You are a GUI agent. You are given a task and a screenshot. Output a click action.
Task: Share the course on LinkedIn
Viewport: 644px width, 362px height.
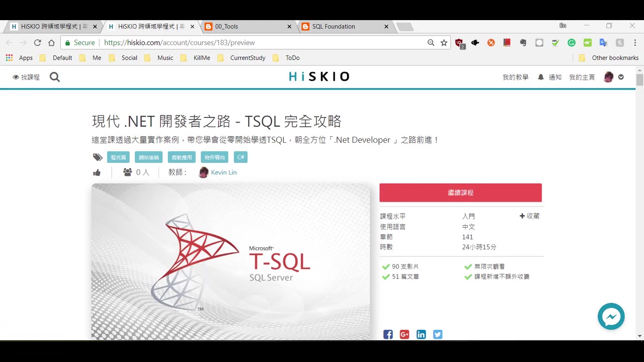pyautogui.click(x=421, y=334)
